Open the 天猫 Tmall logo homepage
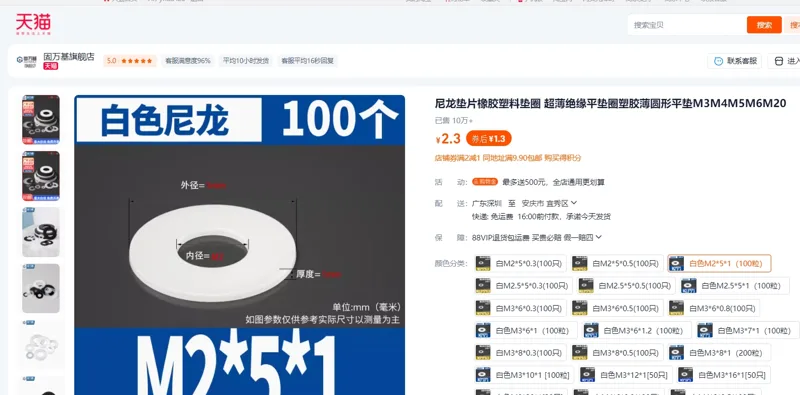The height and width of the screenshot is (395, 800). [x=33, y=23]
